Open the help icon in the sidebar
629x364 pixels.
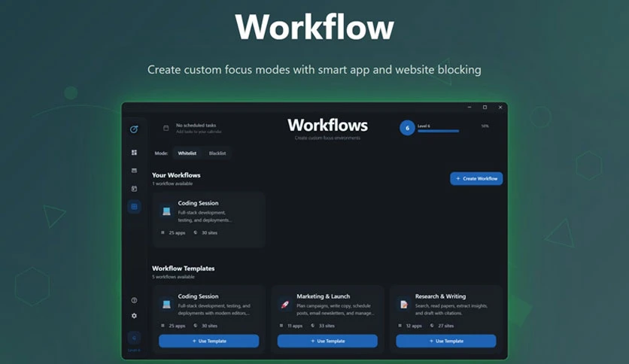[x=134, y=300]
